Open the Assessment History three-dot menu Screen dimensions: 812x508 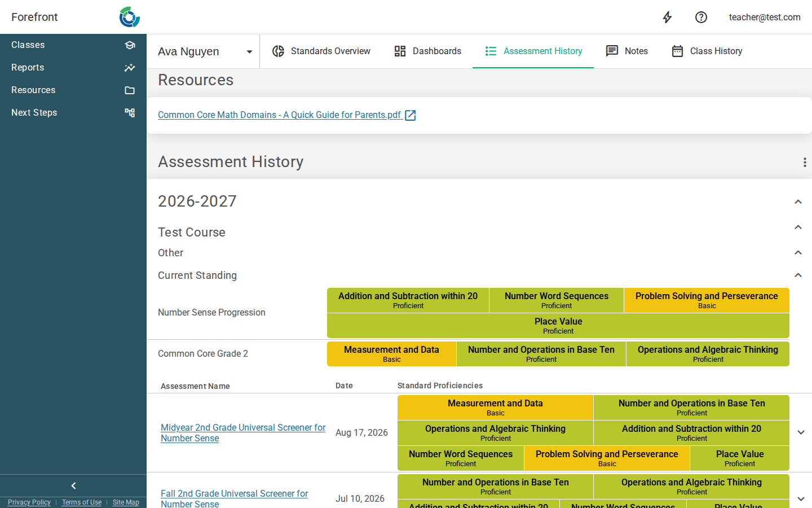coord(804,163)
